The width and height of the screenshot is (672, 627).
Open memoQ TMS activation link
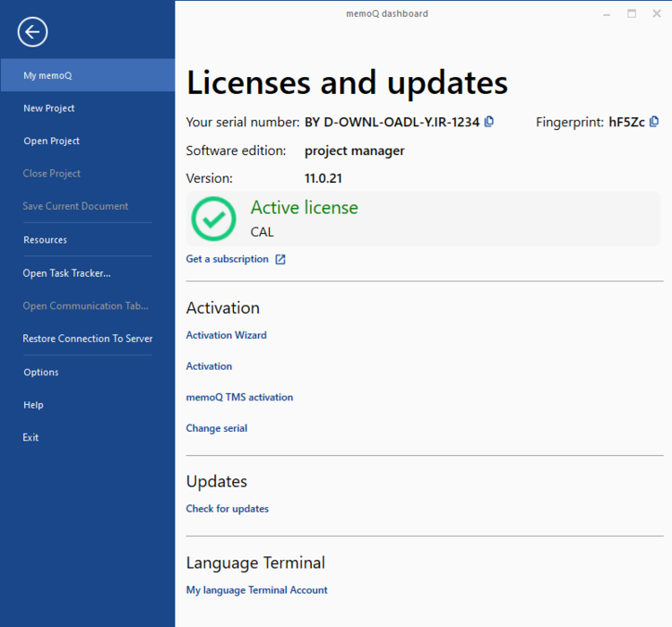point(239,397)
